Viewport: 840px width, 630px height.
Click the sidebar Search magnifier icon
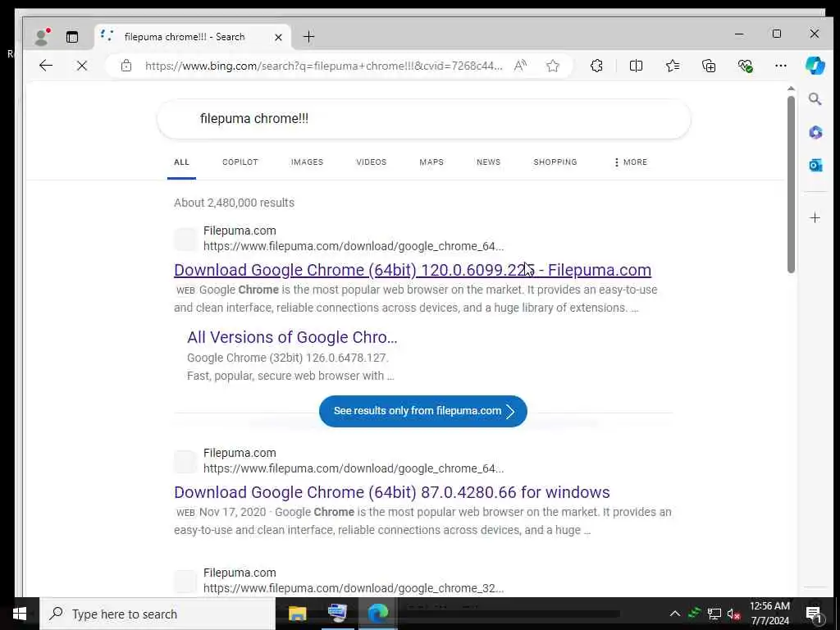tap(815, 99)
